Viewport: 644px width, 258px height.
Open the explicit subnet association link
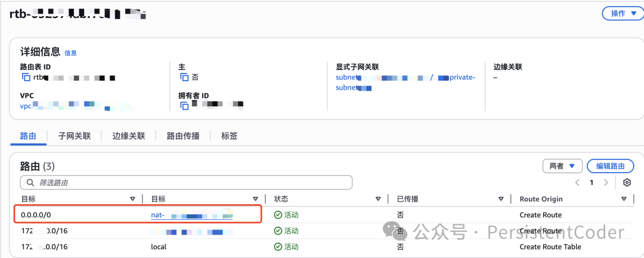405,82
